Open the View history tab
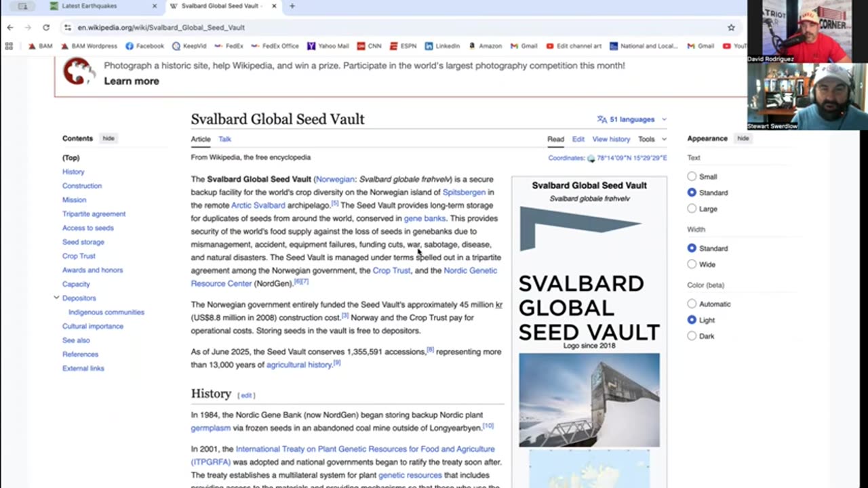Image resolution: width=868 pixels, height=488 pixels. [611, 139]
